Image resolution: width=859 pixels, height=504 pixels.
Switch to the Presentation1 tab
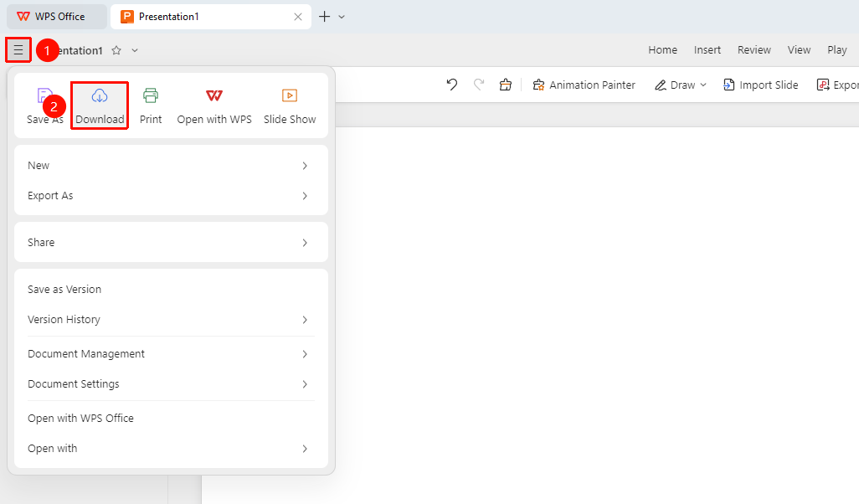211,17
